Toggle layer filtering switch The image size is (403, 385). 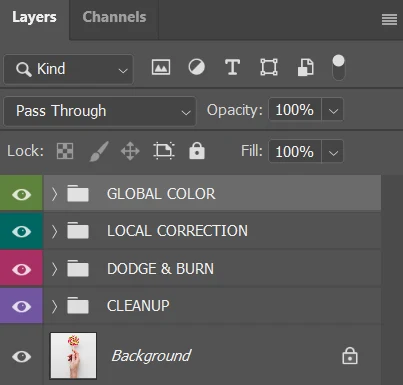(x=338, y=68)
